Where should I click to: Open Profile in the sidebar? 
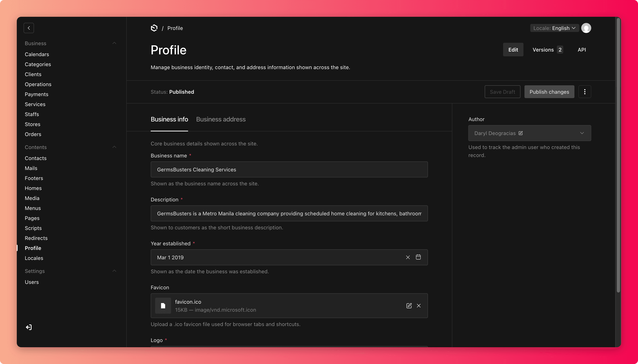33,248
